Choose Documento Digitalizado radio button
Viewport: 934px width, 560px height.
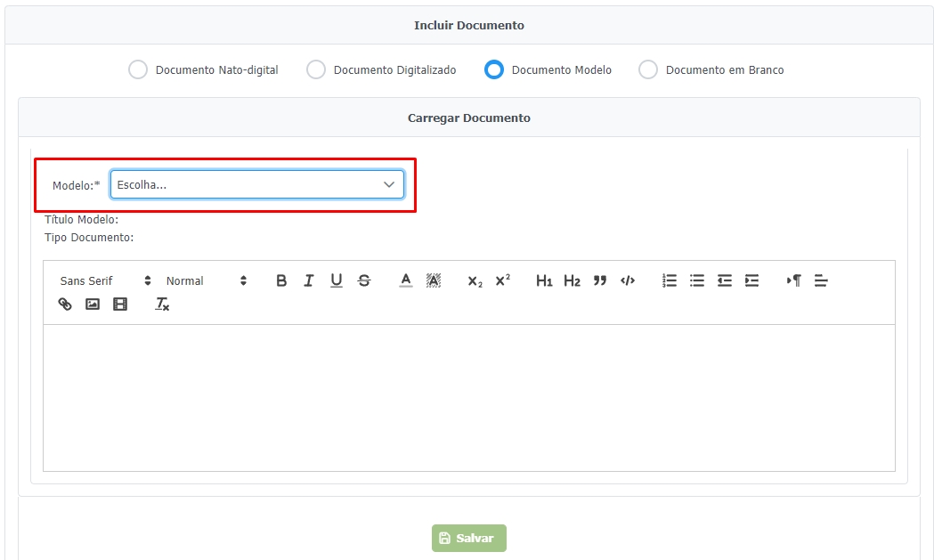coord(316,69)
